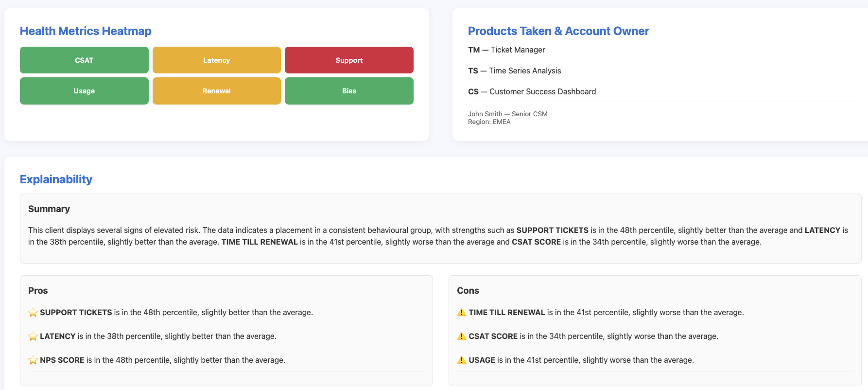Screen dimensions: 868x390
Task: Click the yellow Latency heatmap tile
Action: point(217,60)
